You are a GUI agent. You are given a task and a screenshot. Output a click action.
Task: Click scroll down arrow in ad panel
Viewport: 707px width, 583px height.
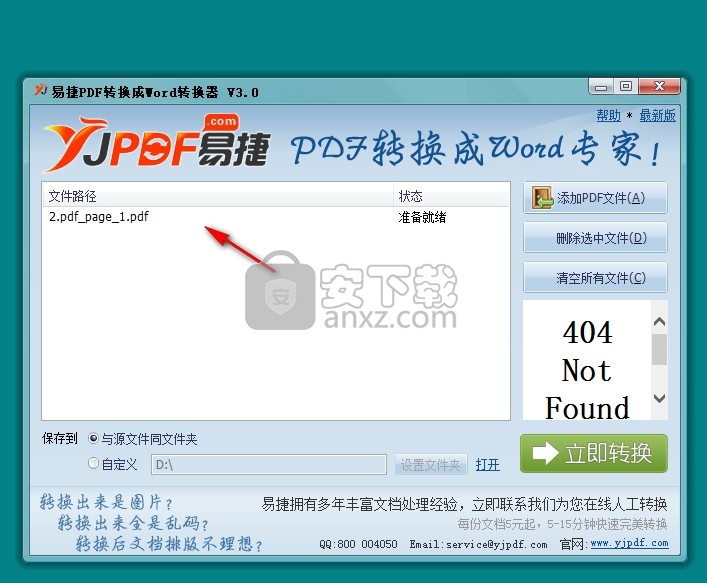pos(659,398)
